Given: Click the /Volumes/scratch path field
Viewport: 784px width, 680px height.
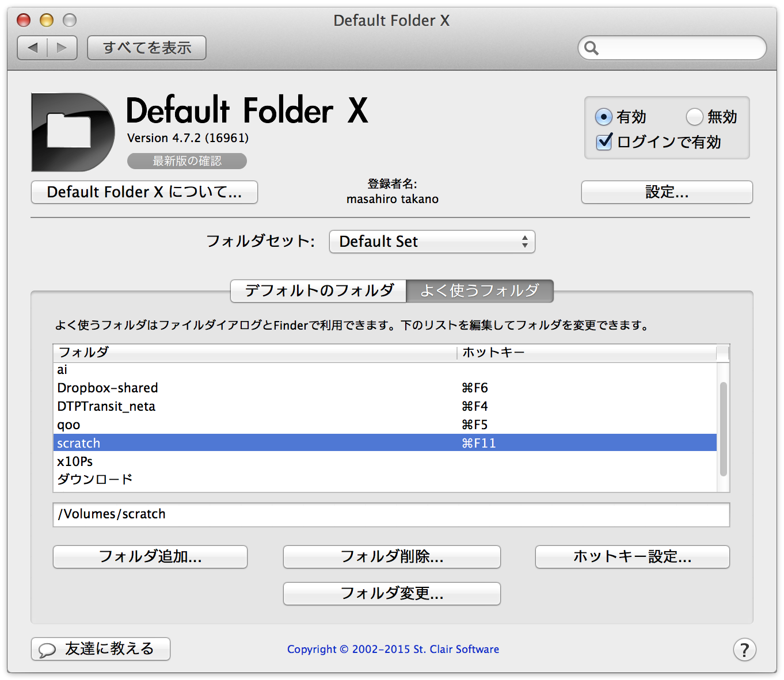Looking at the screenshot, I should pyautogui.click(x=391, y=515).
